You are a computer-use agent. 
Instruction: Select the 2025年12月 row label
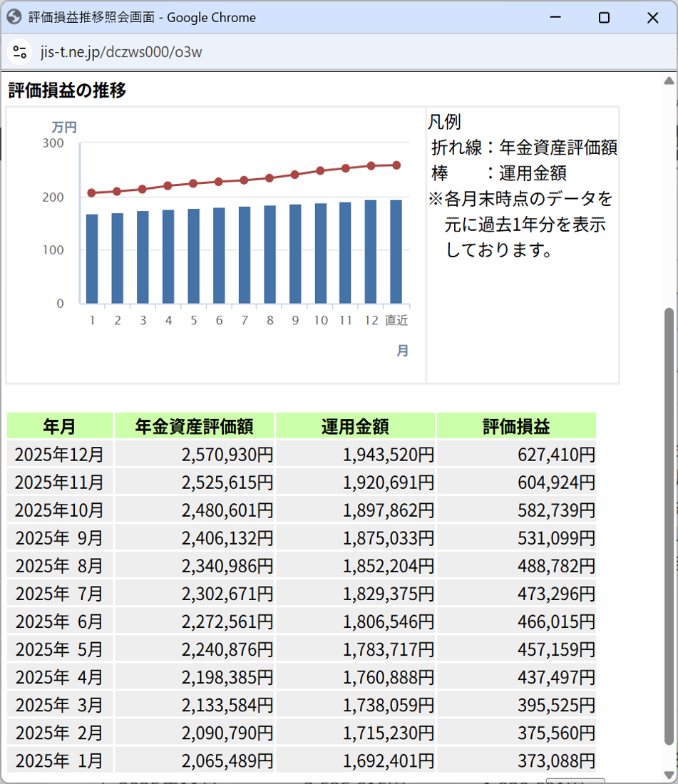(x=60, y=454)
